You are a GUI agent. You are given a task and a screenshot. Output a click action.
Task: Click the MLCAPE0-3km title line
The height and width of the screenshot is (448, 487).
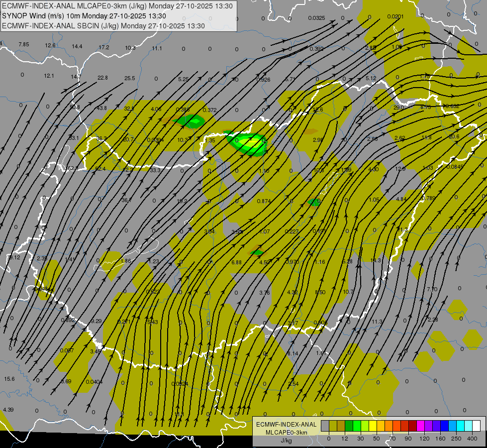point(117,6)
